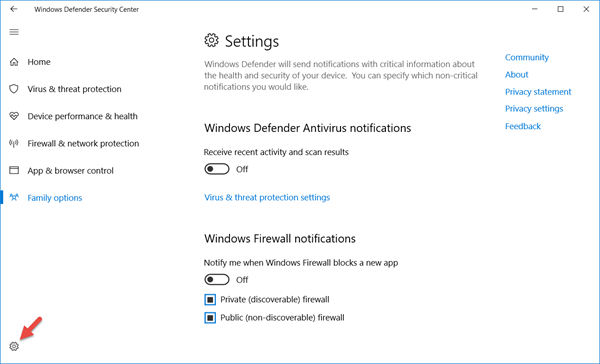Open Firewall & network protection section
600x364 pixels.
83,144
